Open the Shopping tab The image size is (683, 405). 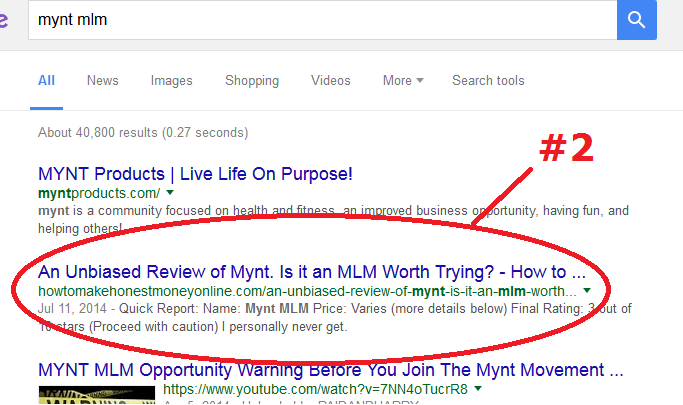click(x=252, y=81)
